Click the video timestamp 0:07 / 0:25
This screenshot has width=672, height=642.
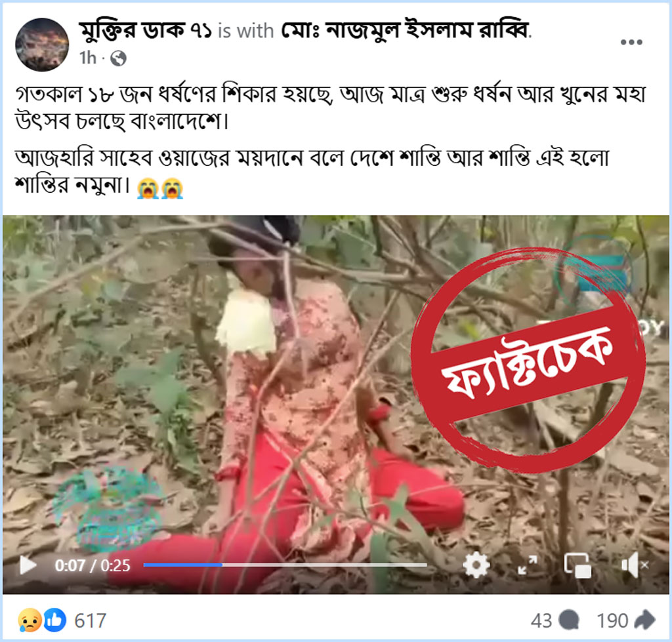click(x=92, y=565)
